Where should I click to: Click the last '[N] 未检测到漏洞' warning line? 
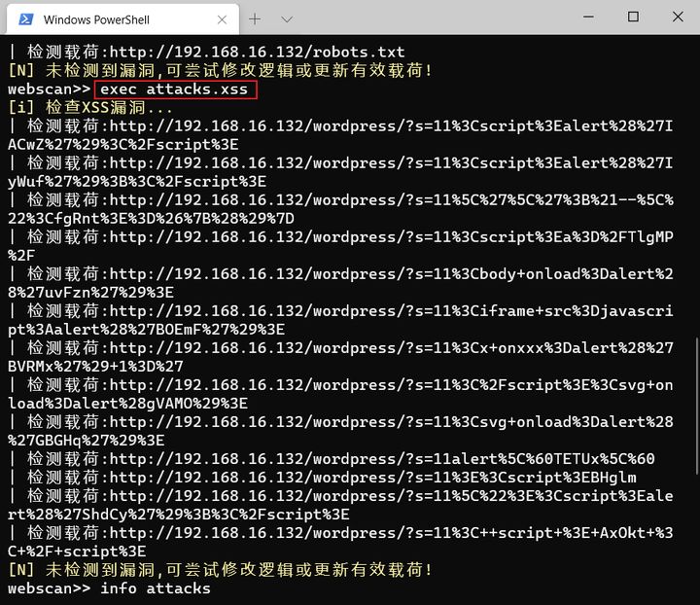(x=221, y=570)
